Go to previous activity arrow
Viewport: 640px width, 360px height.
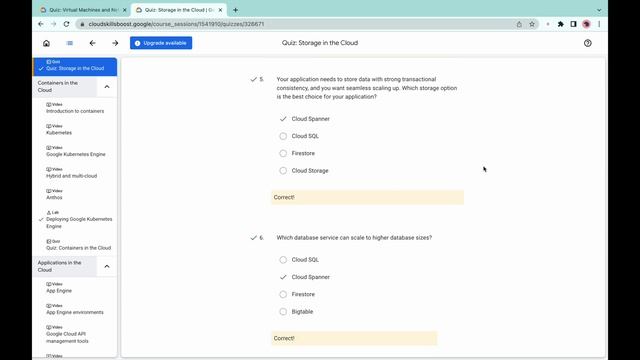pos(93,43)
